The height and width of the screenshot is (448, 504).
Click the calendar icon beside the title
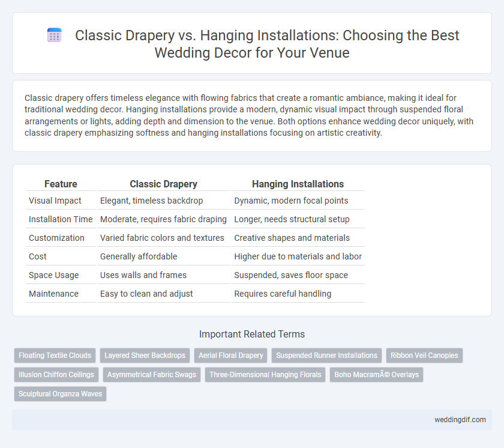pos(55,35)
